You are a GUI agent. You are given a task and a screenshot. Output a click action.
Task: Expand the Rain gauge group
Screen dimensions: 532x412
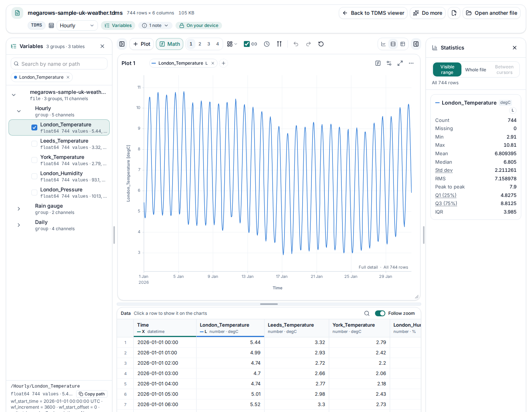click(x=19, y=209)
